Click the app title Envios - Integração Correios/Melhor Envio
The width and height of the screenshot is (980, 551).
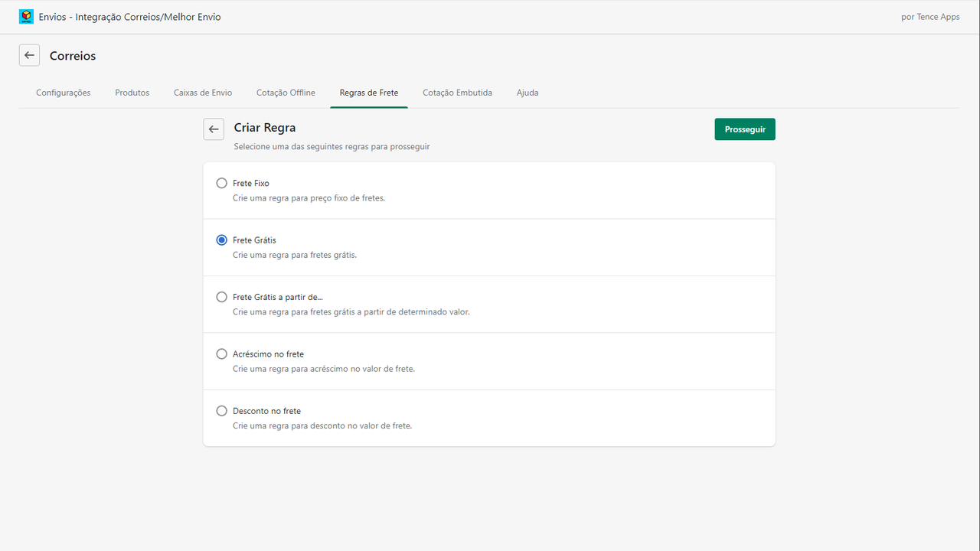point(129,17)
